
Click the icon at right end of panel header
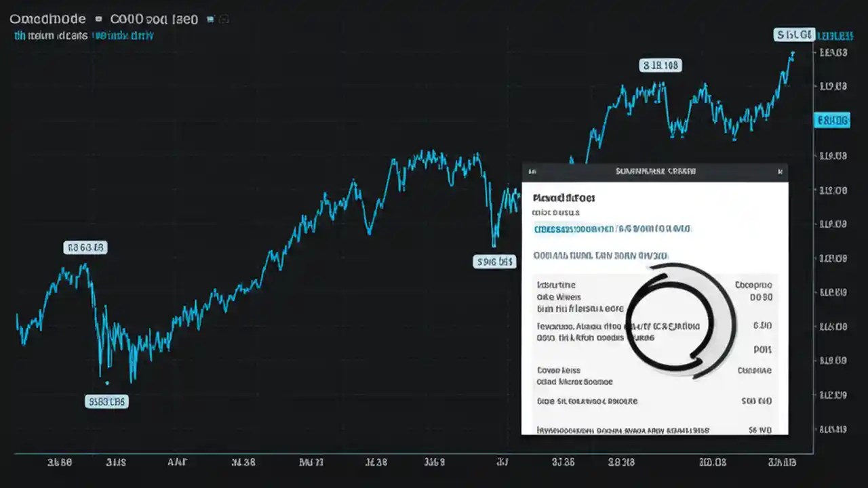point(780,171)
